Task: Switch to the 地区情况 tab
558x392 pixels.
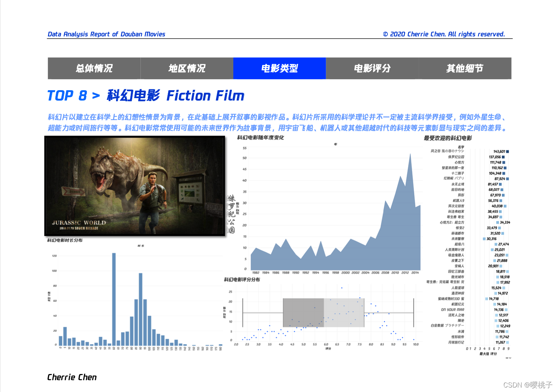Action: (x=187, y=68)
